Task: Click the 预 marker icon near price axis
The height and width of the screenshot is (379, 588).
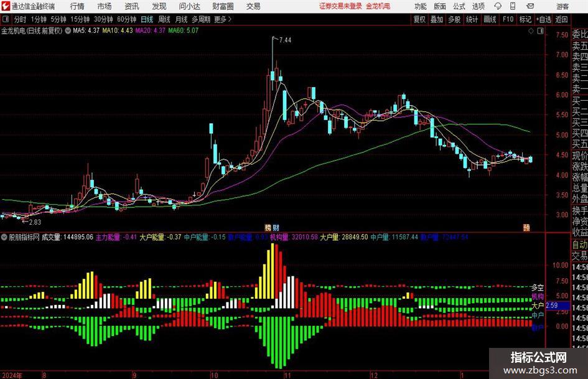Action: (x=526, y=227)
